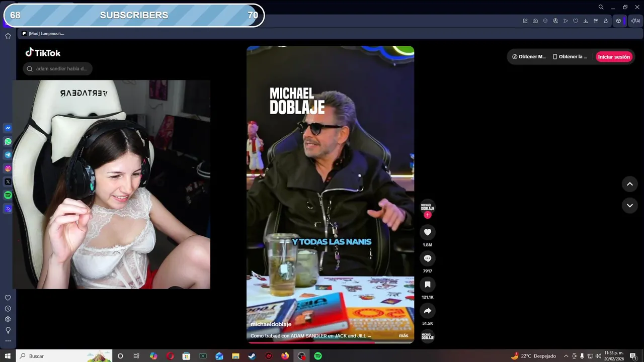The image size is (644, 362).
Task: Open the sidebar heart (Pinboards) icon
Action: (x=8, y=298)
